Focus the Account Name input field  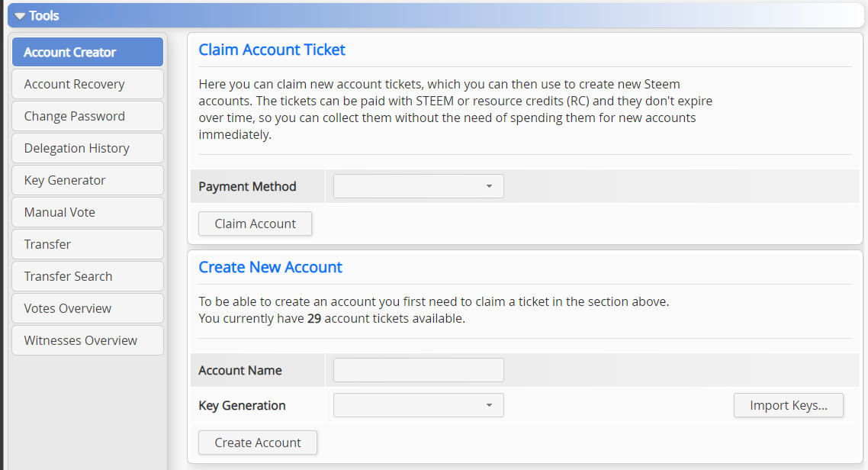[x=418, y=370]
